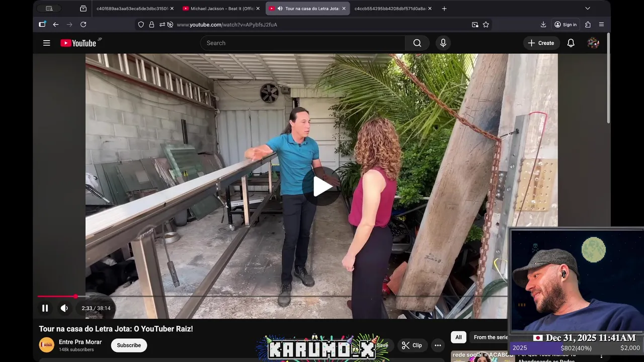Click the video title text
The height and width of the screenshot is (362, 644).
[116, 329]
